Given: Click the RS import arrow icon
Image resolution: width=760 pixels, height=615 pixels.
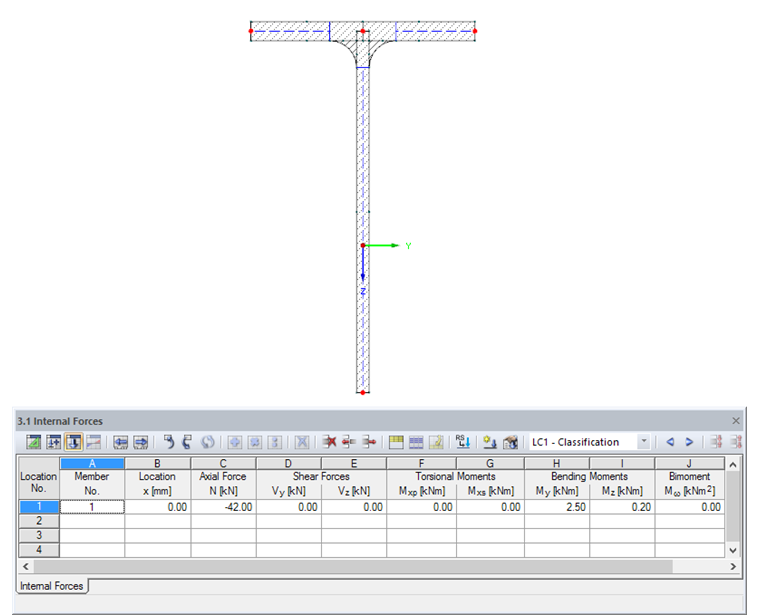Looking at the screenshot, I should 463,442.
